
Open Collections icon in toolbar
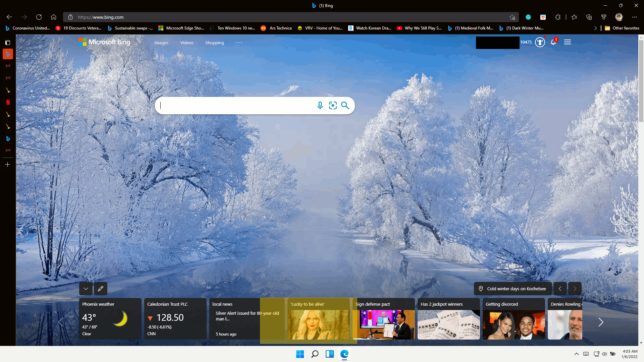click(589, 17)
